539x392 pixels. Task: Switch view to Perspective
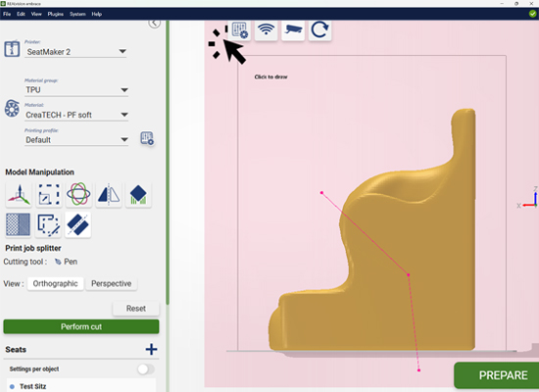112,283
